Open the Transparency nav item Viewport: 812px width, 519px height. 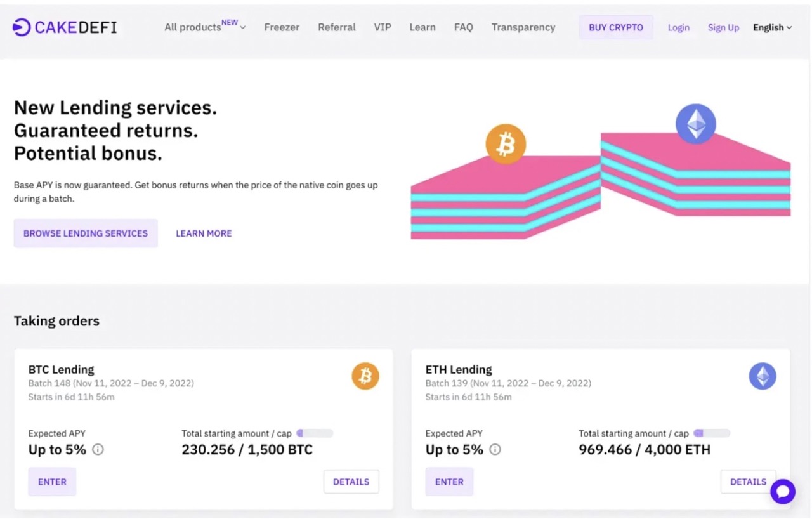(523, 27)
